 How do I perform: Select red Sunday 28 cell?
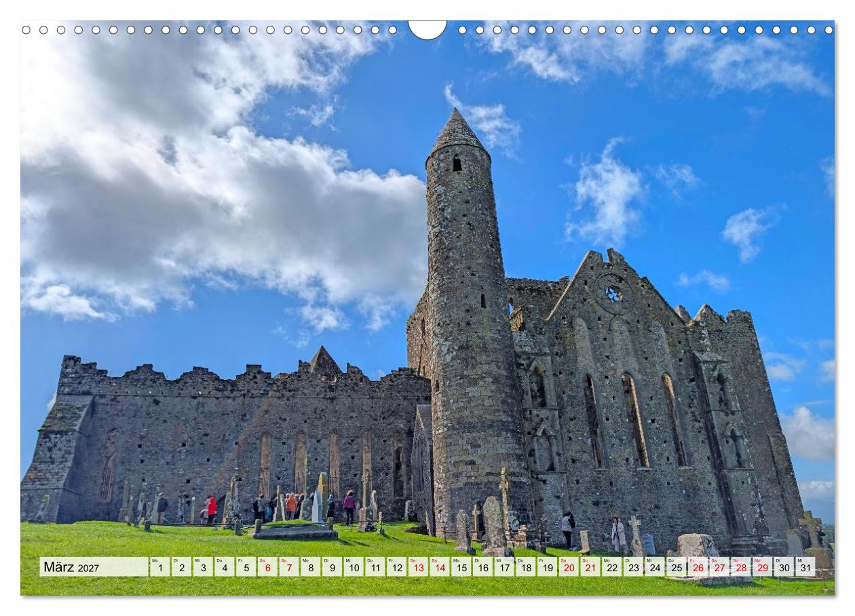[x=741, y=567]
